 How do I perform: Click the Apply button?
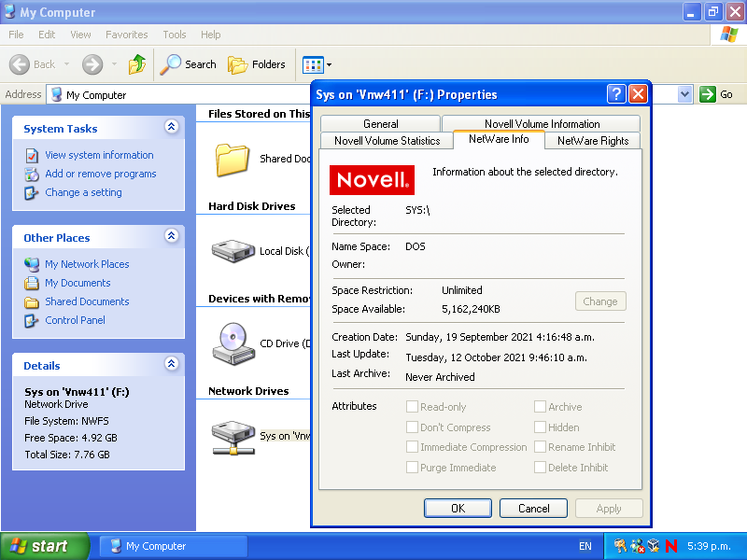click(609, 508)
